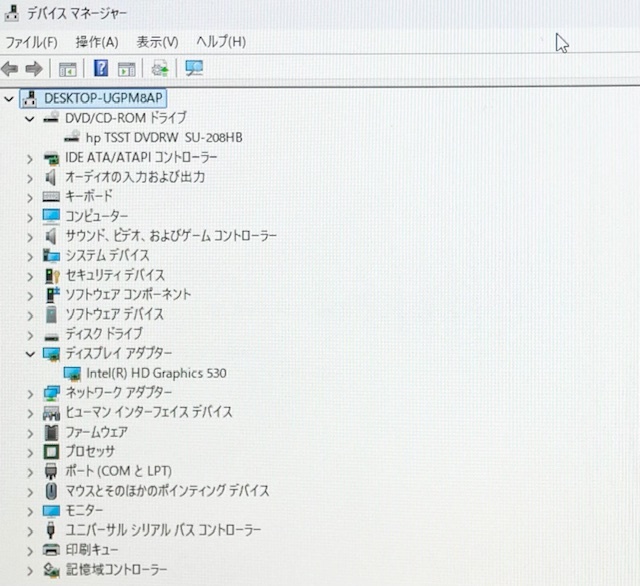
Task: Select the セキュリティ デバイス label
Action: pos(115,275)
